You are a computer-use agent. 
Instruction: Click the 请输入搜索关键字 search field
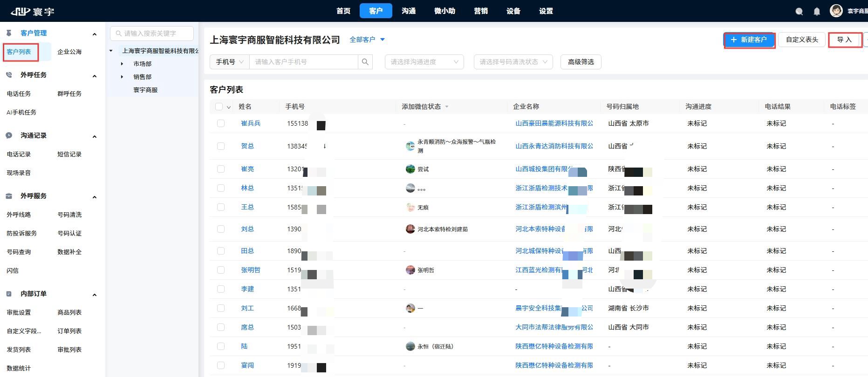[x=152, y=34]
